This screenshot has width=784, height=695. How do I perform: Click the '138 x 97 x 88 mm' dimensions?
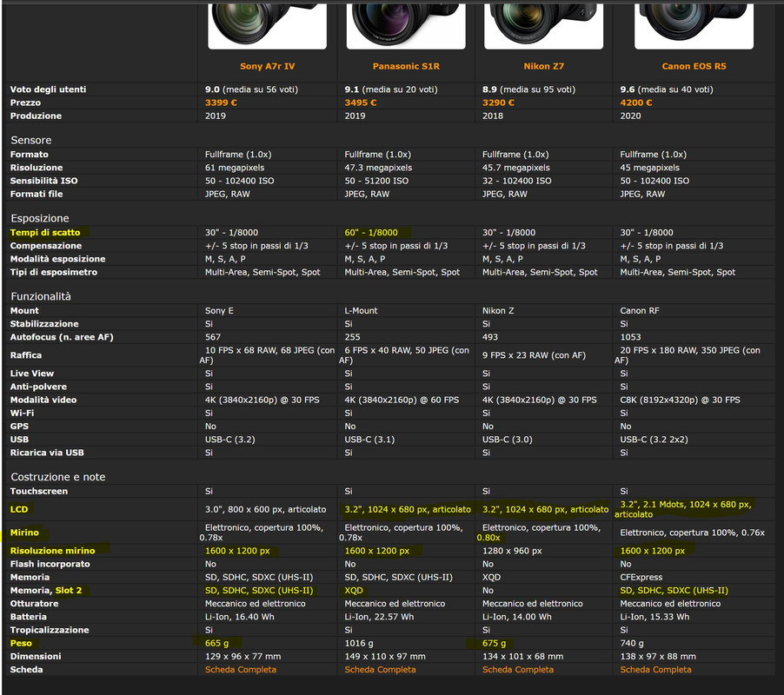[658, 656]
